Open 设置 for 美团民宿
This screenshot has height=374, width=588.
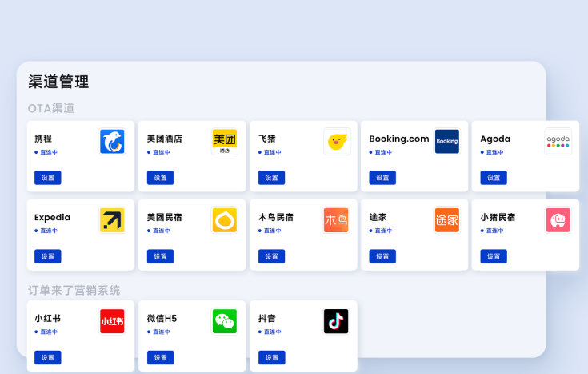(160, 256)
